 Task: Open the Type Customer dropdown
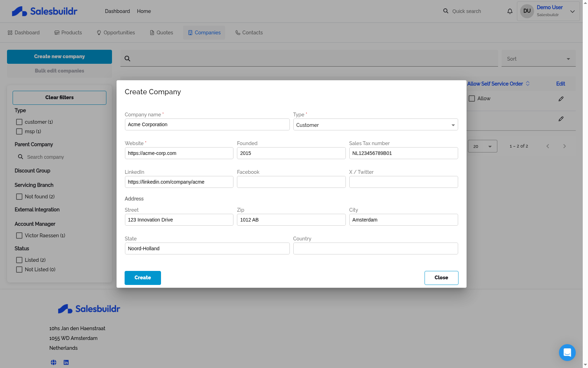376,125
